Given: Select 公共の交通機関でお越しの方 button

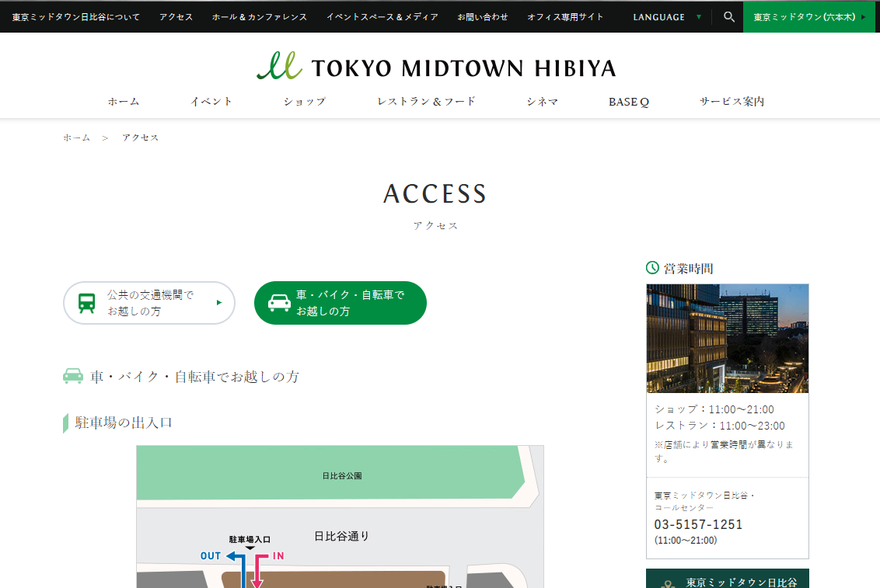Looking at the screenshot, I should pos(149,303).
